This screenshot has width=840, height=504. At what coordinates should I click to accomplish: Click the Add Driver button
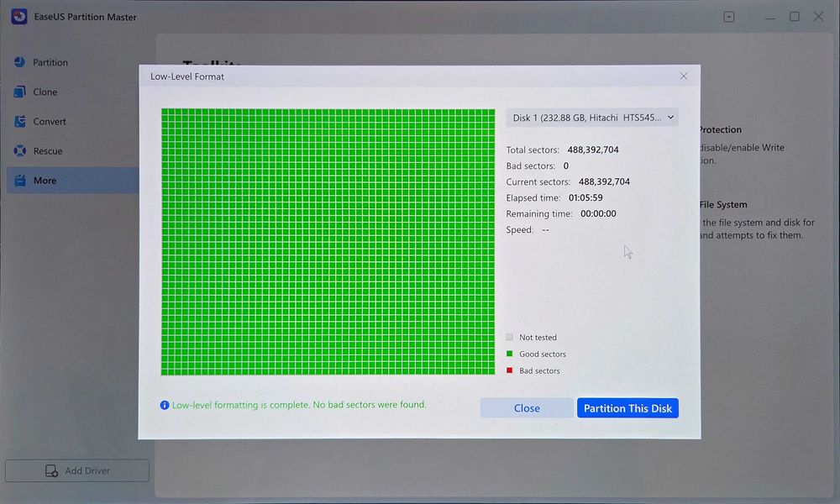click(x=77, y=470)
